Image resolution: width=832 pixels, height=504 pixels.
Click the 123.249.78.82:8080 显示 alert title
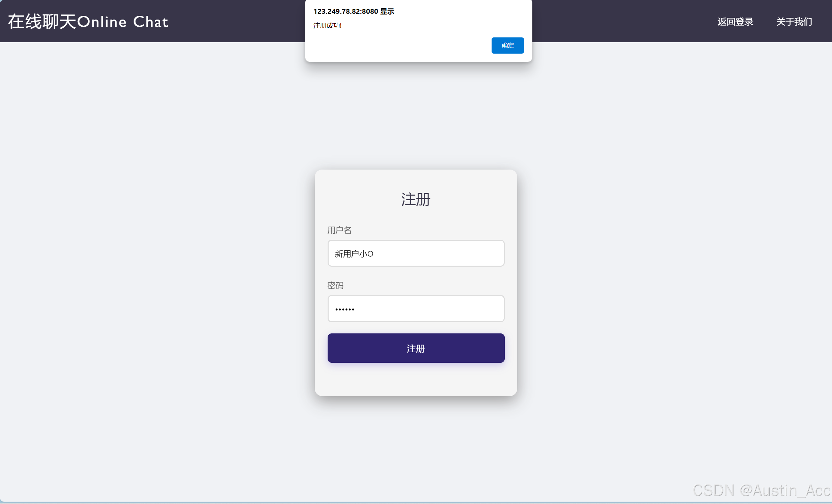[354, 11]
